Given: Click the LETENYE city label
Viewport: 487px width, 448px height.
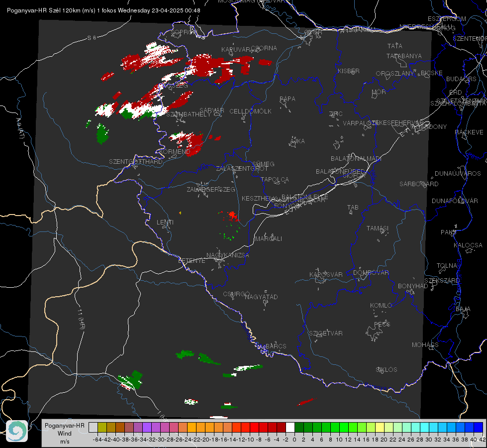Looking at the screenshot, I should [x=192, y=261].
